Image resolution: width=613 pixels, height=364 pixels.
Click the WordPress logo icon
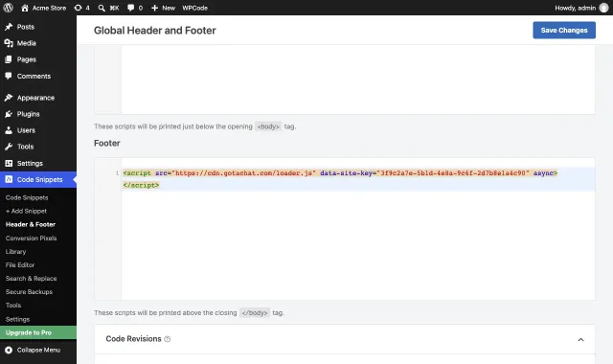[9, 8]
